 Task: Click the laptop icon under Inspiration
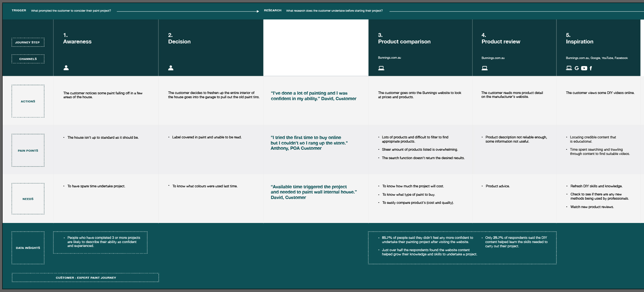[x=569, y=68]
